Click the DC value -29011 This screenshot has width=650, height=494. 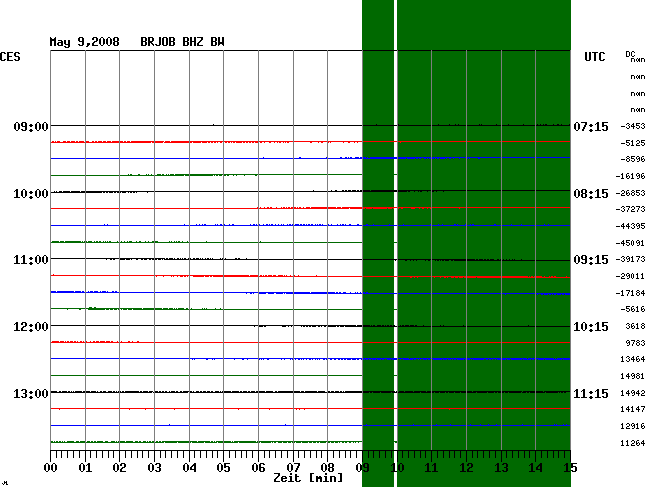[x=631, y=276]
